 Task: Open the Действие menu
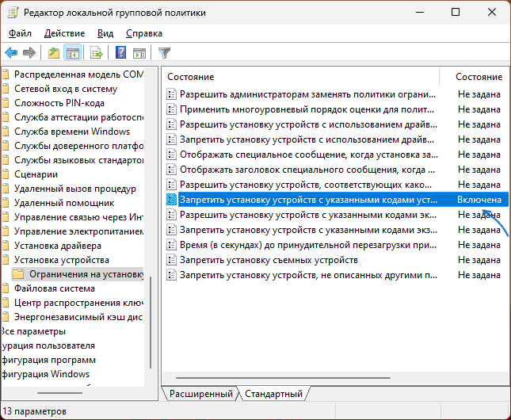(x=64, y=33)
